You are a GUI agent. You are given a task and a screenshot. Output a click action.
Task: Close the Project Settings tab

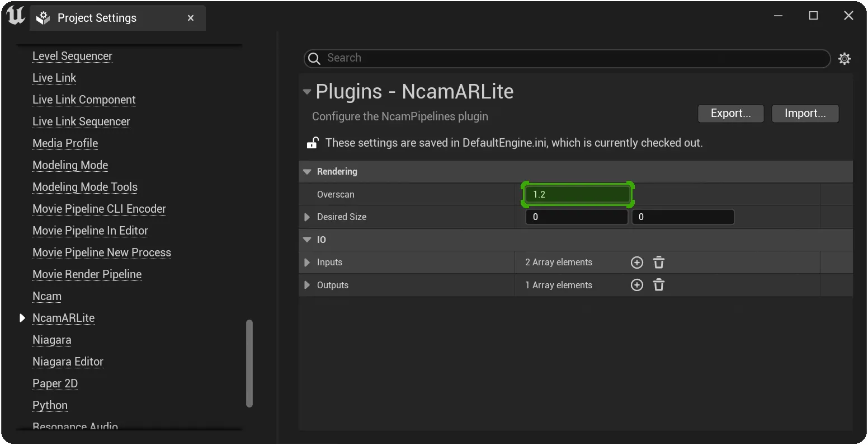pos(191,18)
